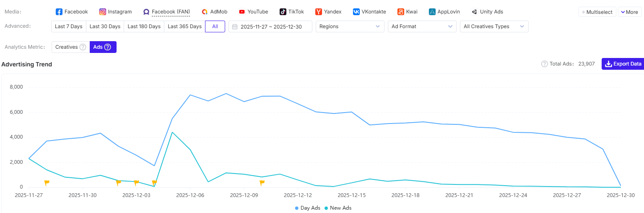Switch to Last 365 Days range
The height and width of the screenshot is (213, 644).
coord(184,26)
